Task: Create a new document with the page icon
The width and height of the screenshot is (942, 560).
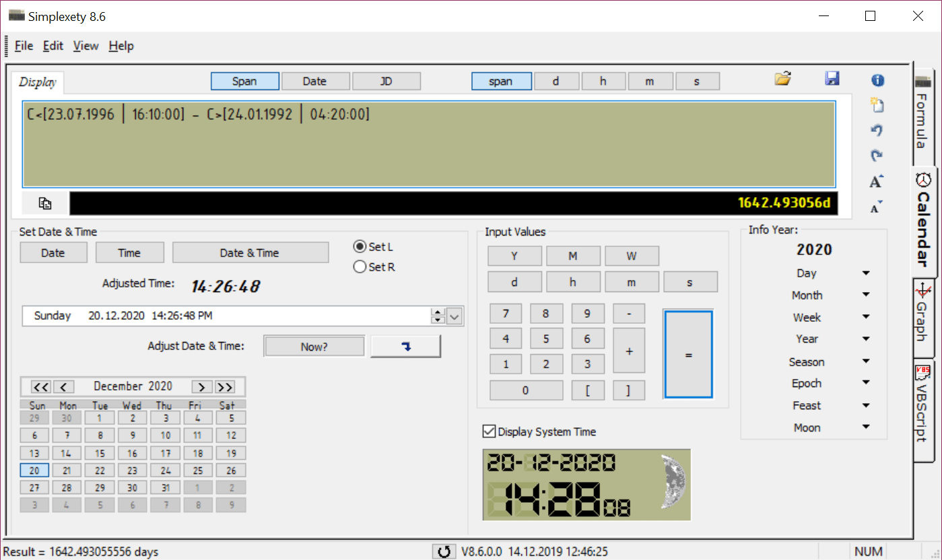Action: 877,105
